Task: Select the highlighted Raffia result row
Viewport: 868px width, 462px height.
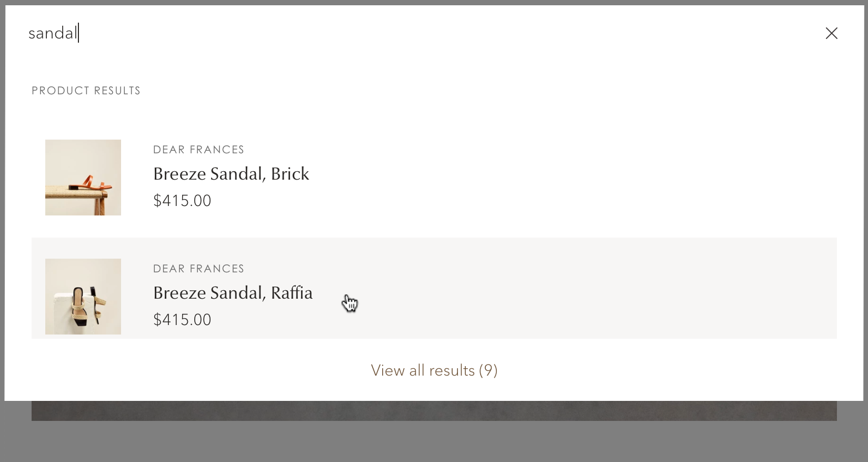Action: click(x=474, y=288)
